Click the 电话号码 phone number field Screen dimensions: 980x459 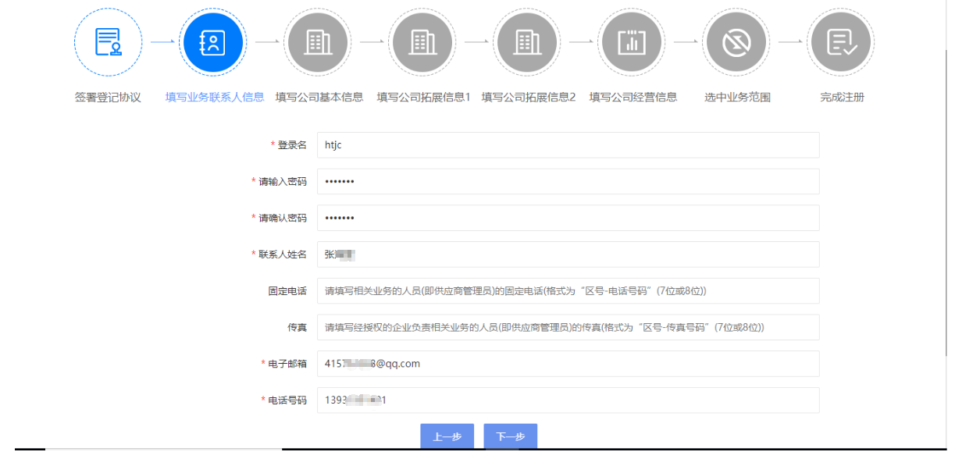tap(568, 400)
